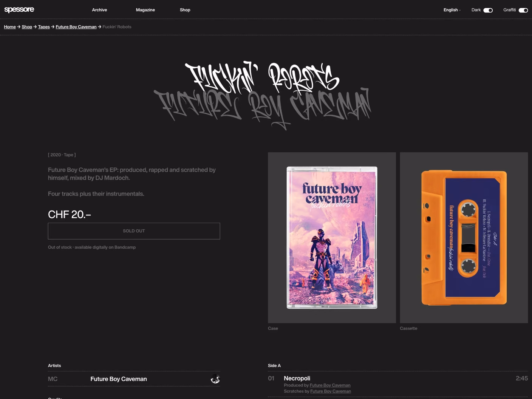Click the 'Case' image caption
Screen dimensions: 532x399
pos(273,328)
